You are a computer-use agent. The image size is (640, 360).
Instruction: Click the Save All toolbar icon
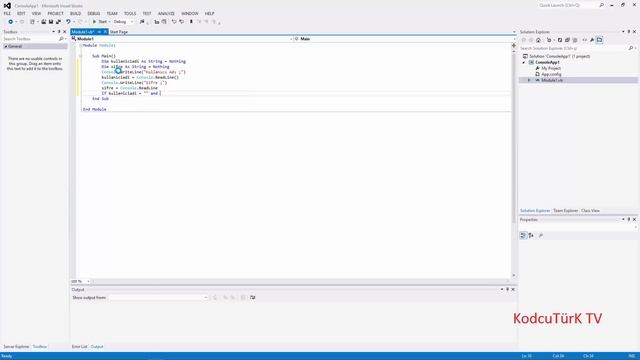point(58,22)
